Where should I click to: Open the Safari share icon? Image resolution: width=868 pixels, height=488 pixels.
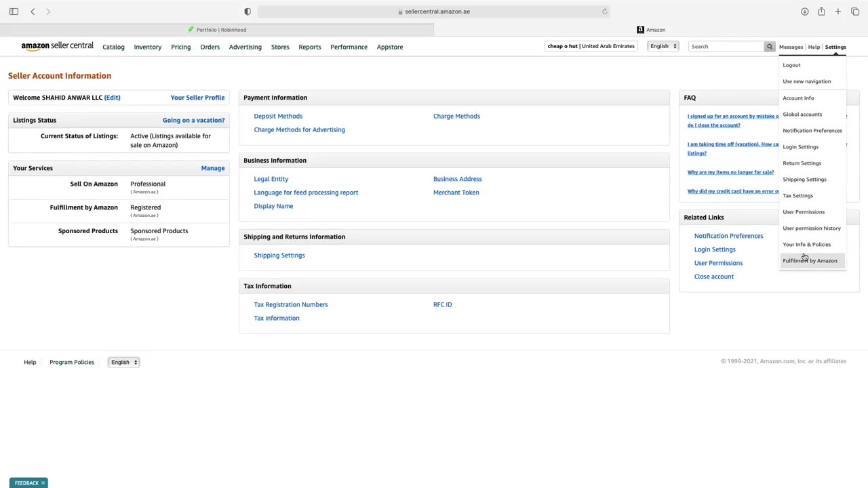click(821, 12)
